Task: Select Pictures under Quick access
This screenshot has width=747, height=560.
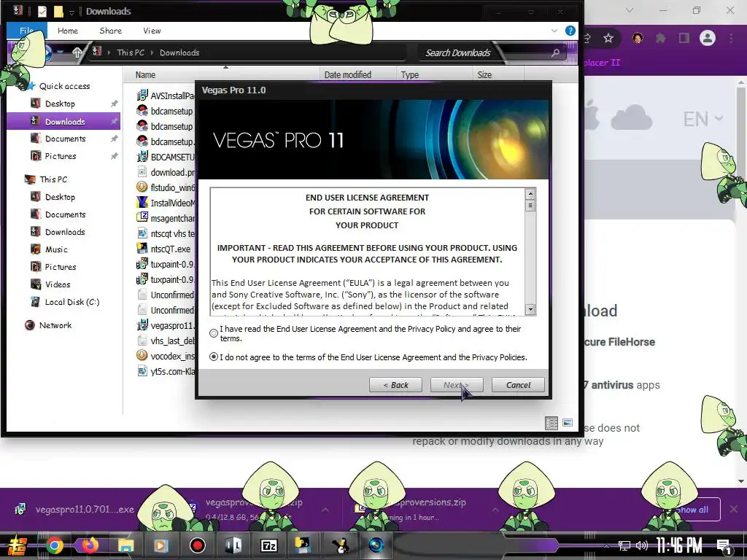Action: (x=61, y=156)
